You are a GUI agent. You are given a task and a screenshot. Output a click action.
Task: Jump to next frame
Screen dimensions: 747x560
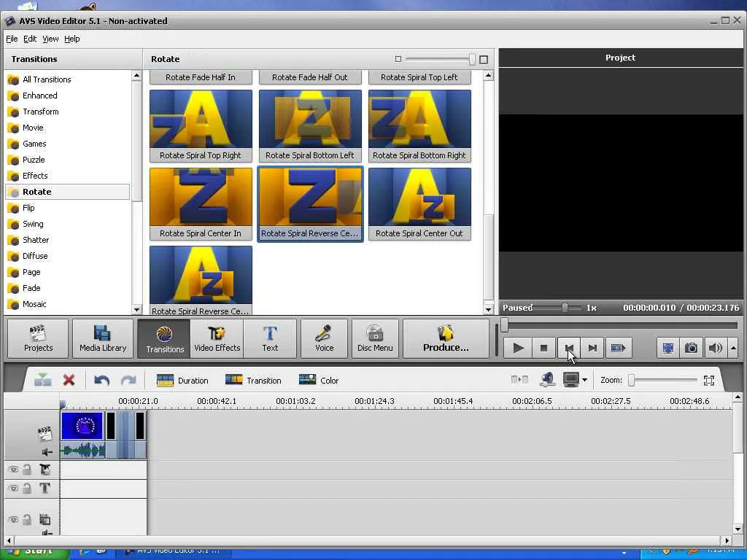(592, 348)
